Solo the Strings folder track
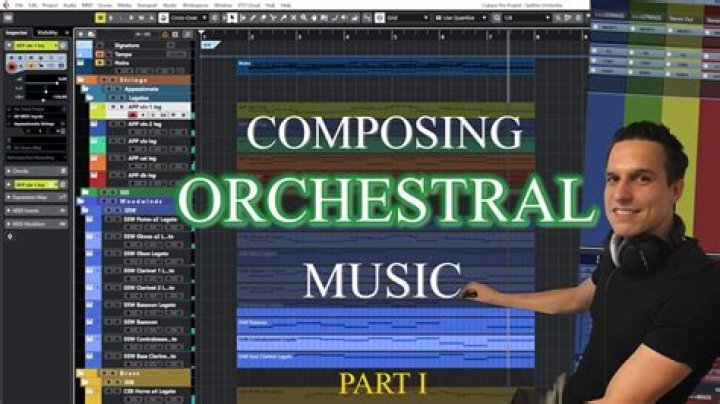Image resolution: width=720 pixels, height=404 pixels. (112, 80)
